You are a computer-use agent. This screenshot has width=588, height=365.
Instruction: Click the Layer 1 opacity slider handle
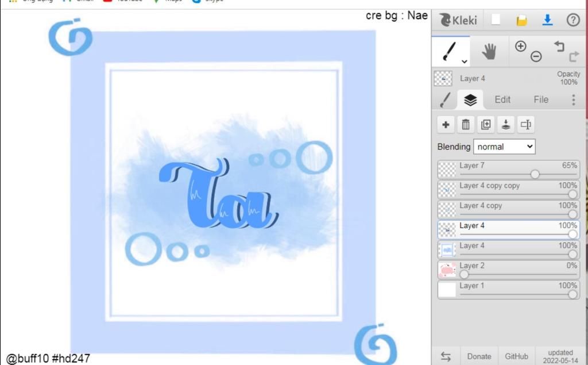pos(572,294)
